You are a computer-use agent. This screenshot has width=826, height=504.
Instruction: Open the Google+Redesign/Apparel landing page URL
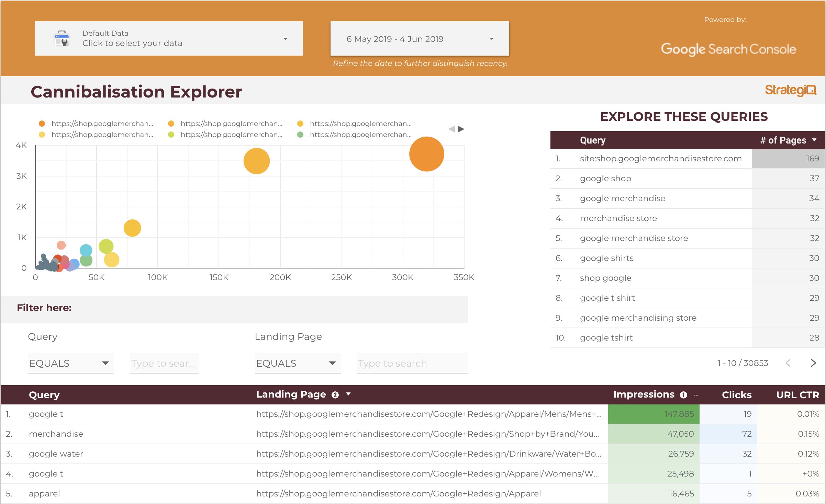399,494
